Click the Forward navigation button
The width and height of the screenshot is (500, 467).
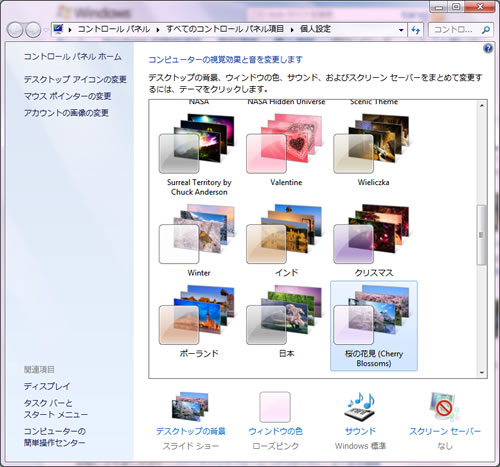coord(33,30)
